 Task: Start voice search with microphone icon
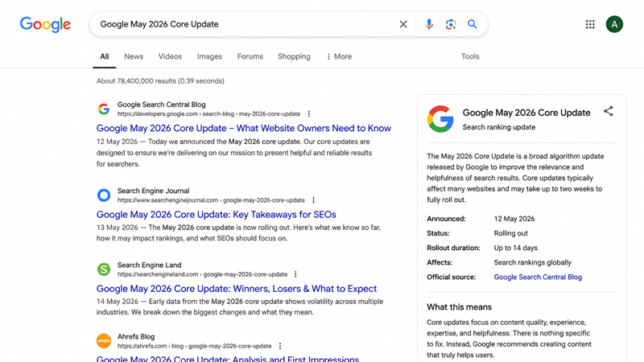pos(429,24)
